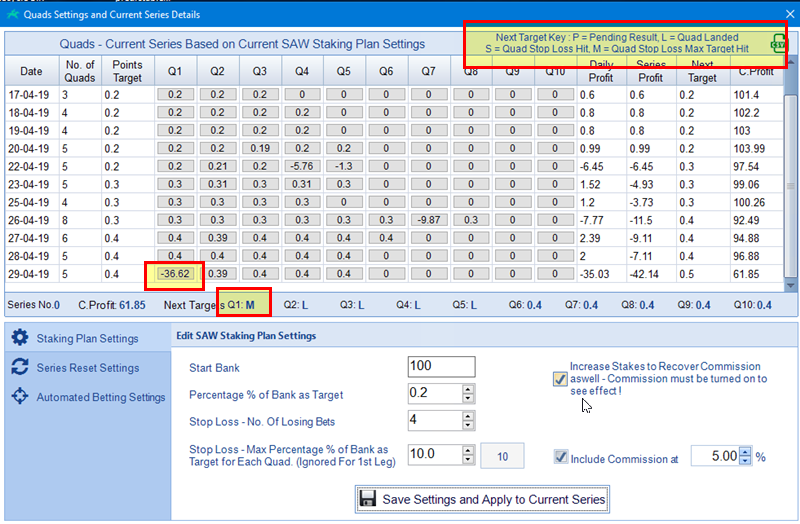
Task: Close the Quads Settings window
Action: tap(790, 14)
